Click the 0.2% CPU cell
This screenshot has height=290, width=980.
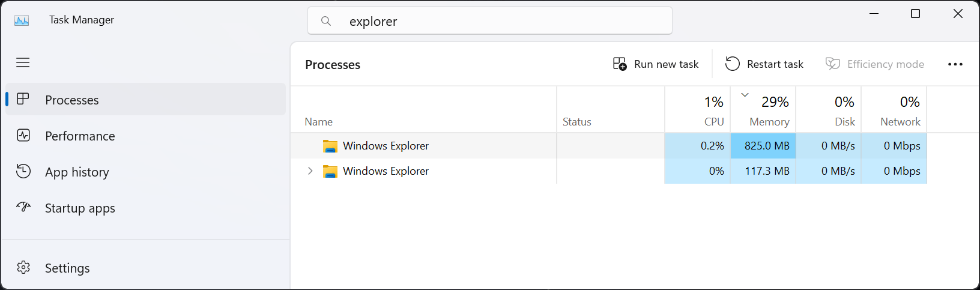tap(698, 146)
